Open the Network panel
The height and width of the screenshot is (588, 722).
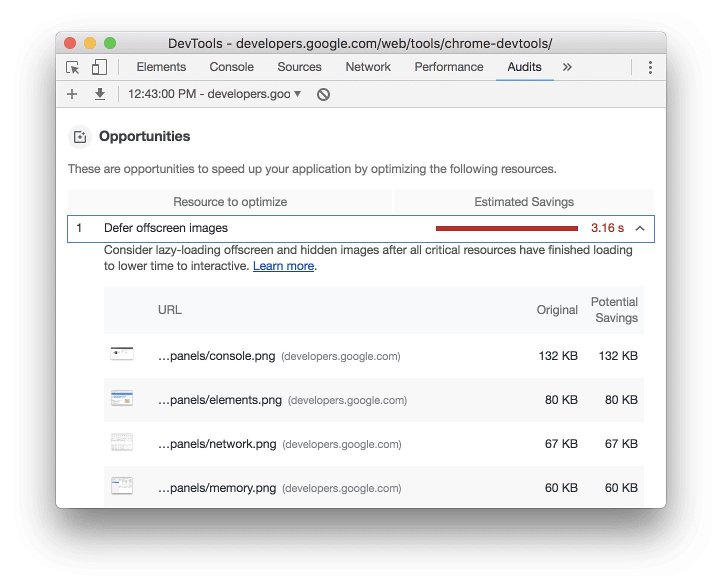[x=368, y=67]
